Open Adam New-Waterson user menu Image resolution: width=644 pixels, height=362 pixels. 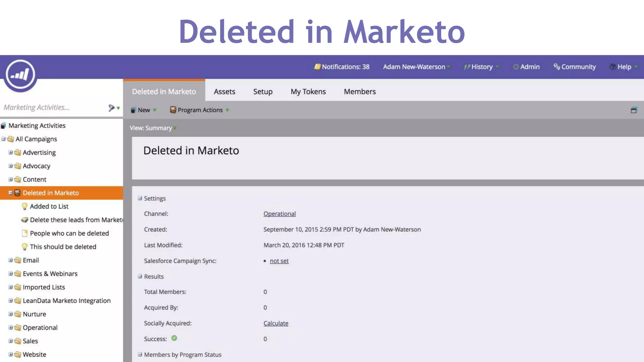(x=416, y=67)
